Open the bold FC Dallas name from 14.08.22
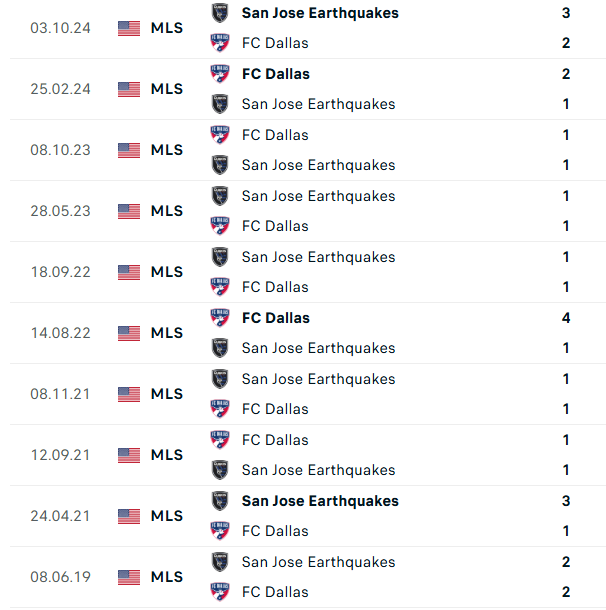Viewport: 606px width, 610px height. tap(276, 318)
